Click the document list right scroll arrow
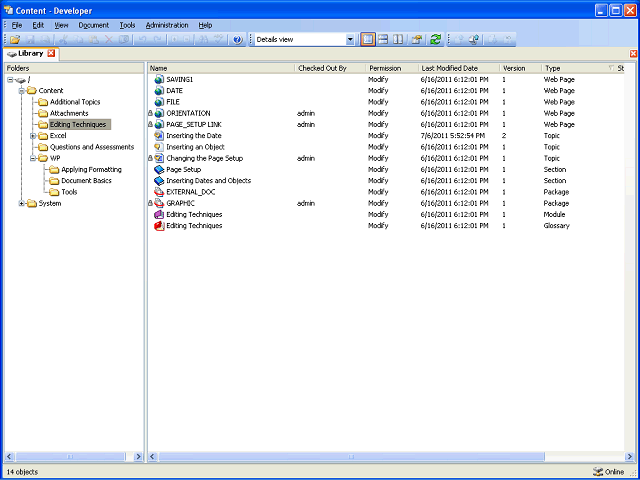The height and width of the screenshot is (480, 640). pyautogui.click(x=629, y=456)
